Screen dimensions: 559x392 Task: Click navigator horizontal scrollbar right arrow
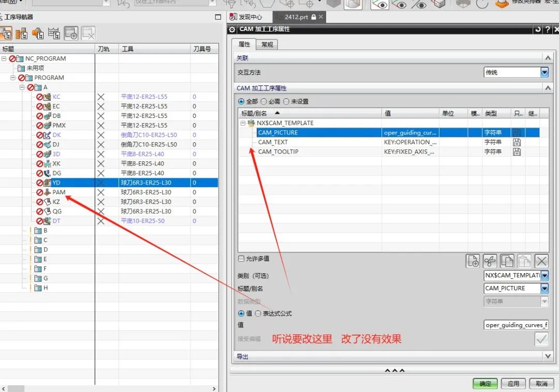214,388
